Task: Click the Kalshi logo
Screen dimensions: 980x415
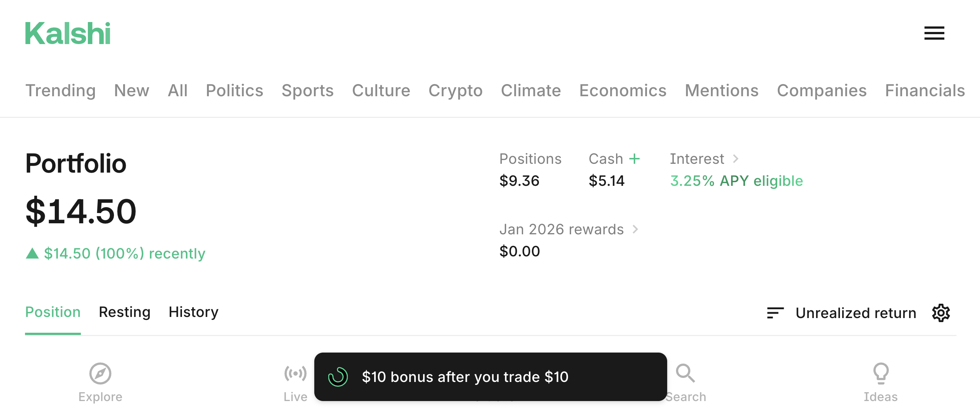Action: click(x=68, y=33)
